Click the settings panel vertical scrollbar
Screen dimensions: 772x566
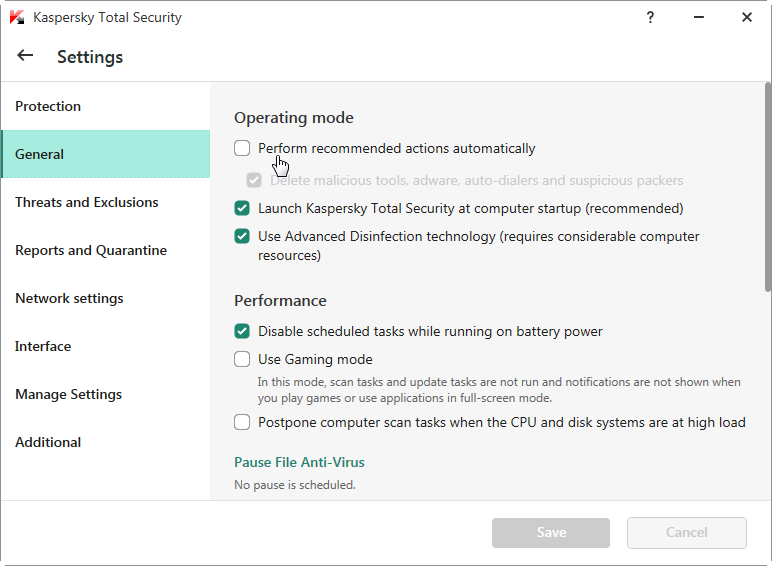tap(766, 190)
